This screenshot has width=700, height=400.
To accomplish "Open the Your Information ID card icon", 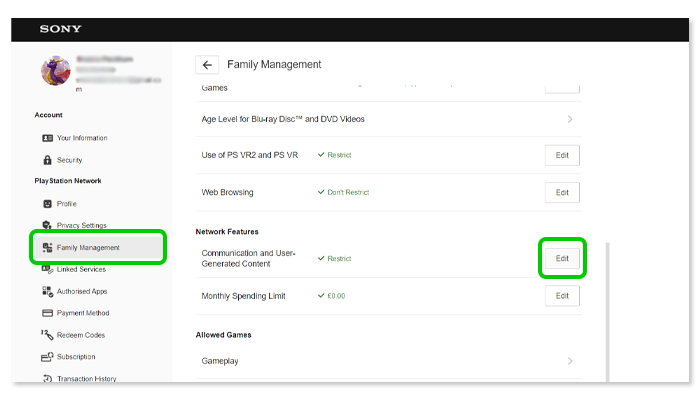I will (x=47, y=138).
